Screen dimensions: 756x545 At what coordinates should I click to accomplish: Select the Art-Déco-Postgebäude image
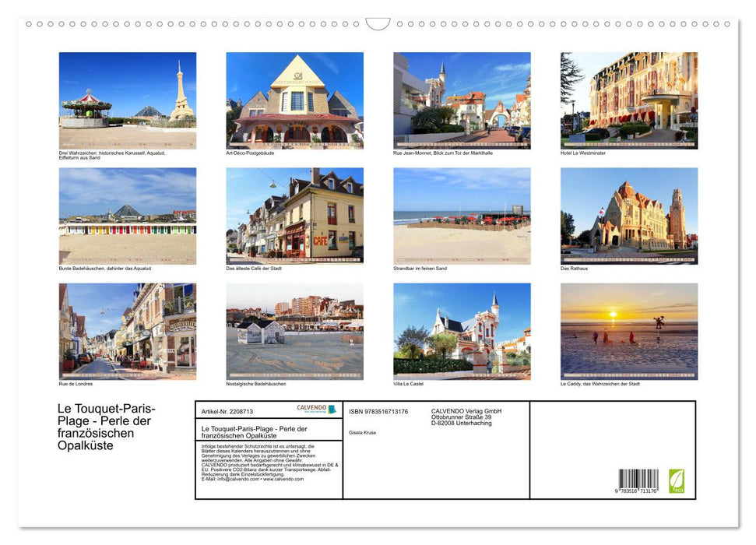point(294,100)
